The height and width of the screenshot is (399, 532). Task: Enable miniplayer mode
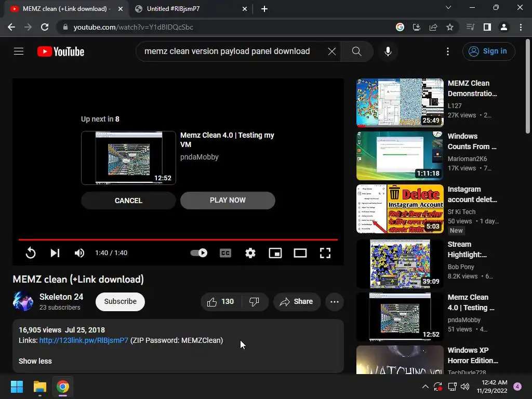275,253
